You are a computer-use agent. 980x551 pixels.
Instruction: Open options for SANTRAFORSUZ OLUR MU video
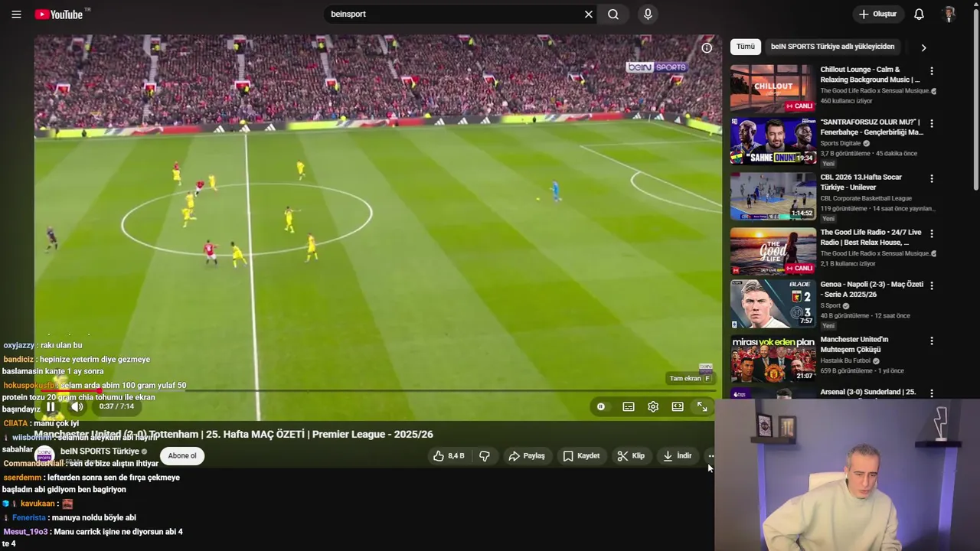pyautogui.click(x=932, y=123)
